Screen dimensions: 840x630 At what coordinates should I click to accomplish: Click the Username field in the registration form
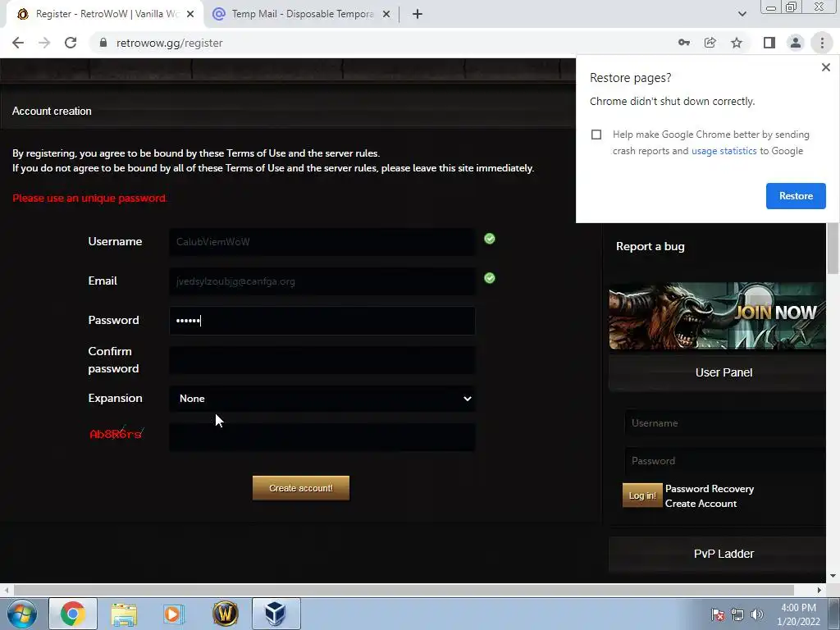pyautogui.click(x=322, y=242)
